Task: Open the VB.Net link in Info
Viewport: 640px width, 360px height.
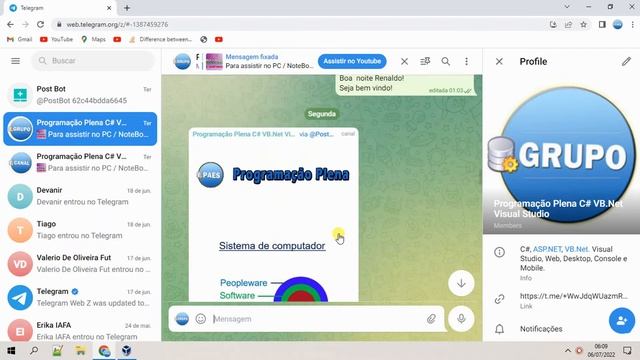Action: 577,249
